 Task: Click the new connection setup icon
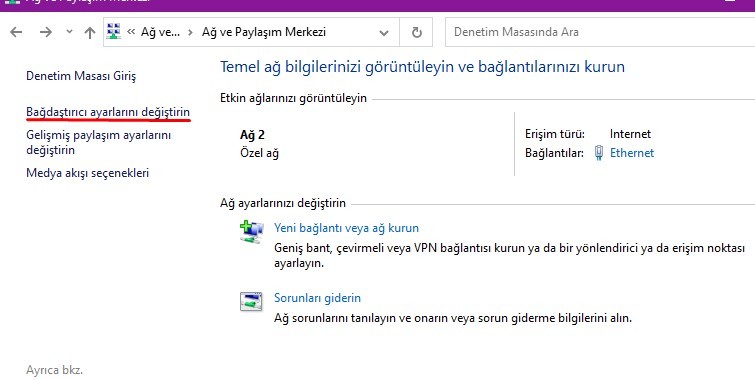click(251, 232)
